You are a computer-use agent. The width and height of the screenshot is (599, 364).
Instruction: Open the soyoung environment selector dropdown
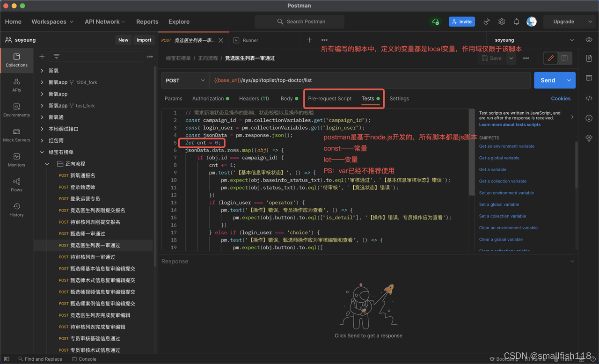(x=534, y=40)
